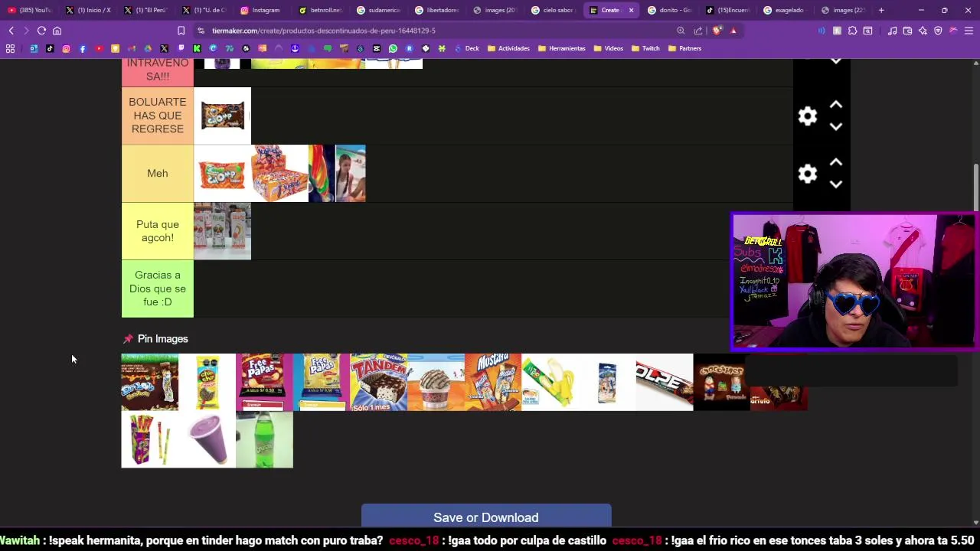This screenshot has width=980, height=551.
Task: Switch to the exagelado tab
Action: 785,10
